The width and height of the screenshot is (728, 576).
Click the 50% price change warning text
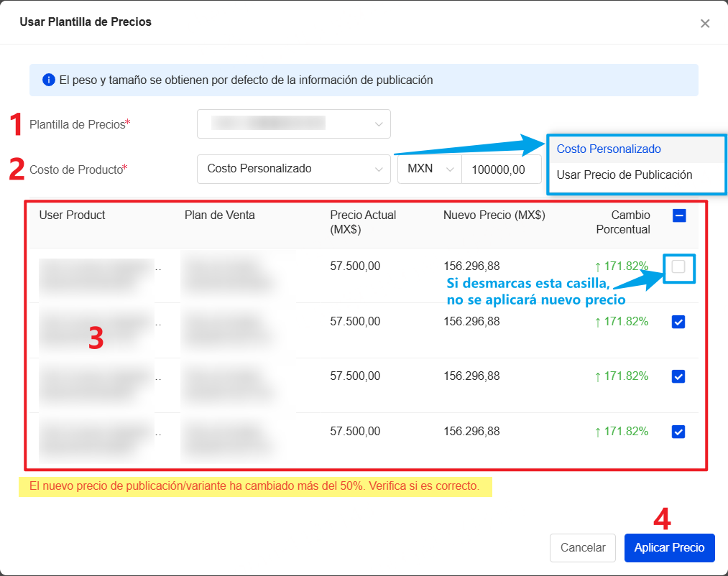click(x=254, y=486)
